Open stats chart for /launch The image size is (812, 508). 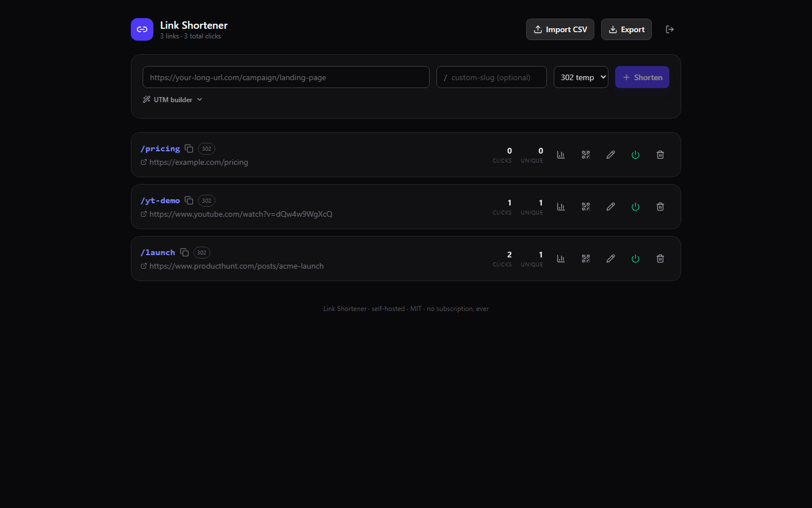[561, 259]
